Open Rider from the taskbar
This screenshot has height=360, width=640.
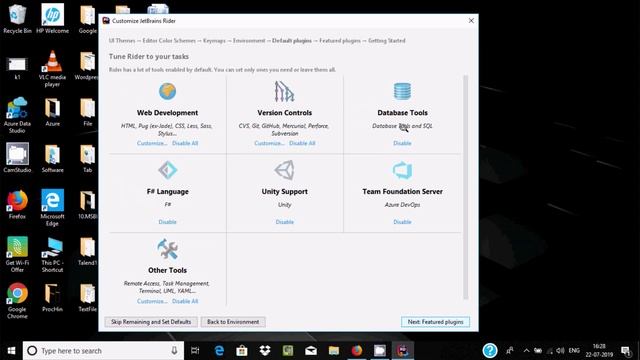click(x=402, y=351)
